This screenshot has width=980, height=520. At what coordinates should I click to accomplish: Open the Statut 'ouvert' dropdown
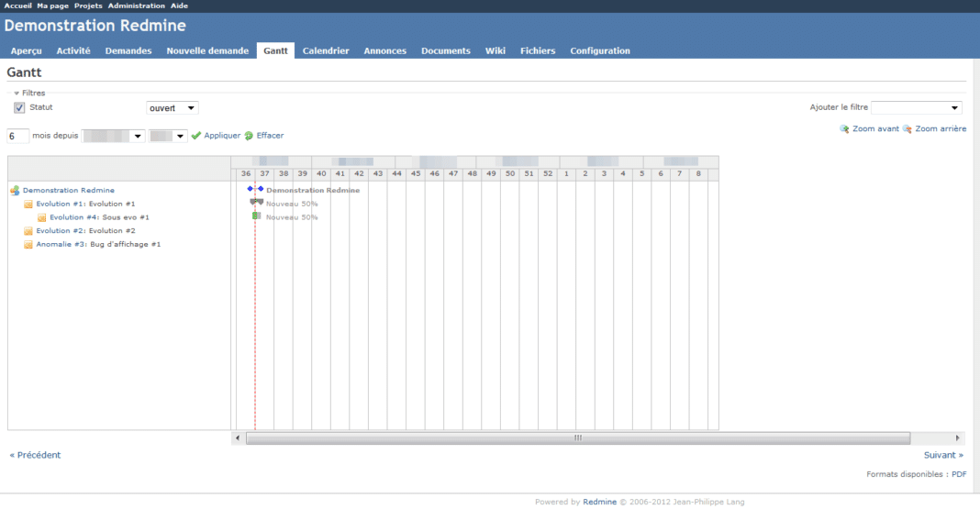pos(172,108)
